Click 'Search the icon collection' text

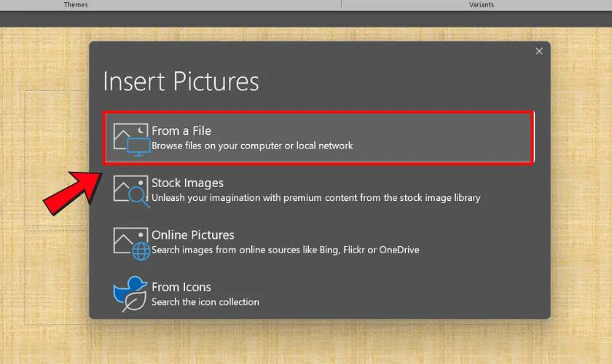(205, 301)
